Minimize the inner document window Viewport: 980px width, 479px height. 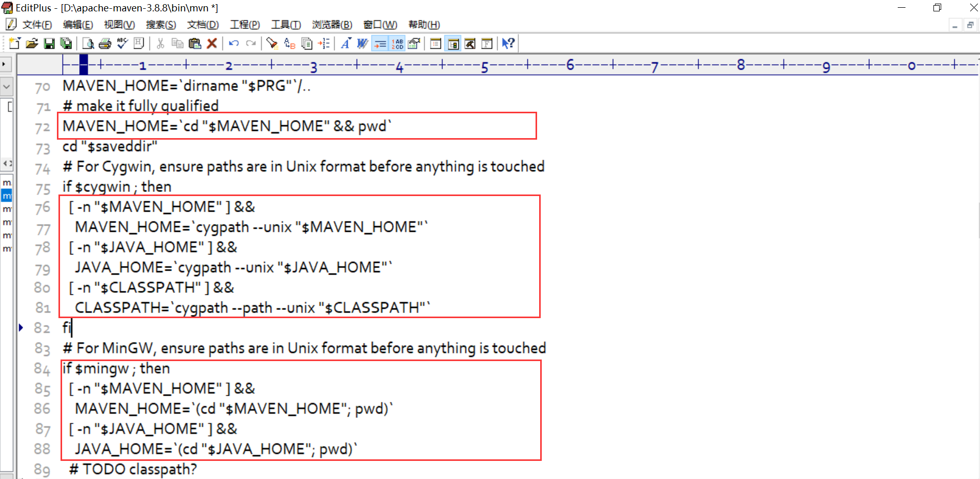(955, 25)
